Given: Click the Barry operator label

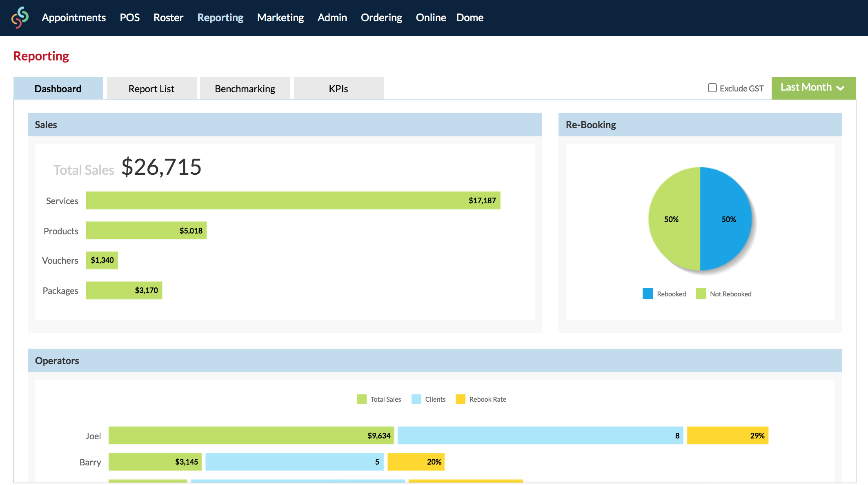Looking at the screenshot, I should (x=90, y=462).
